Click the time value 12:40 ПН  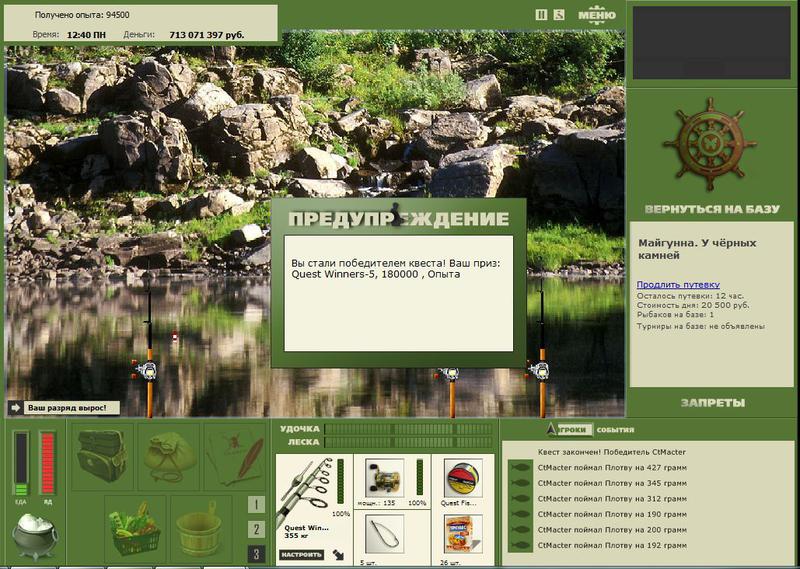point(86,35)
